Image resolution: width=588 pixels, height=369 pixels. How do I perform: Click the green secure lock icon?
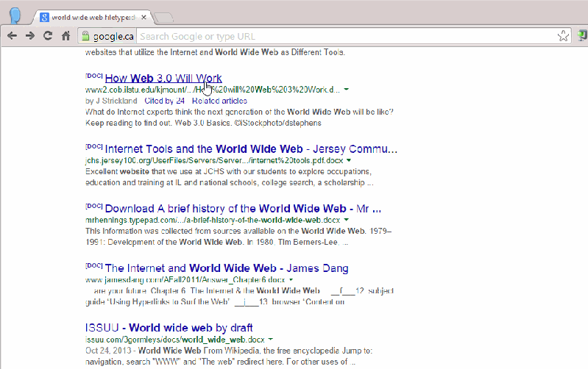(x=85, y=36)
